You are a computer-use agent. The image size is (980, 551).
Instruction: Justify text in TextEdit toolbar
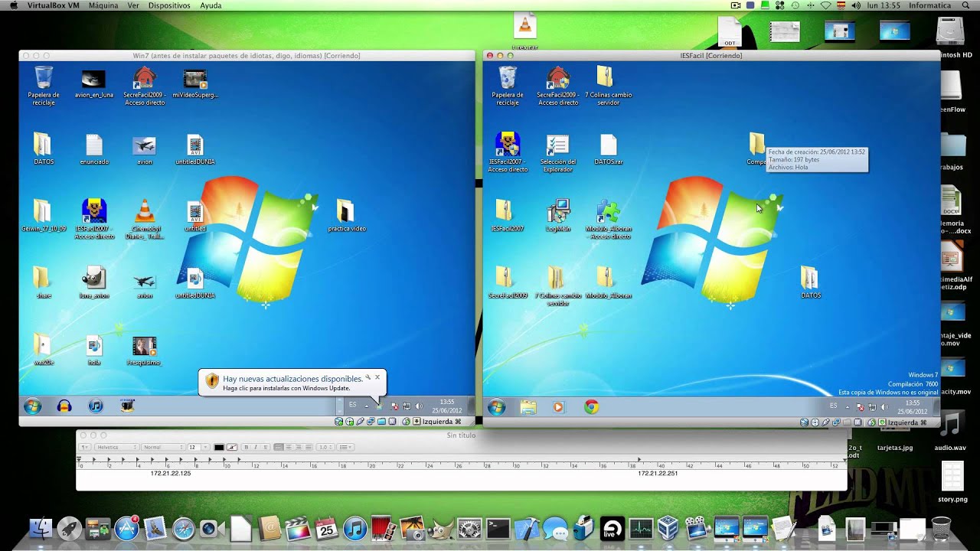click(309, 447)
